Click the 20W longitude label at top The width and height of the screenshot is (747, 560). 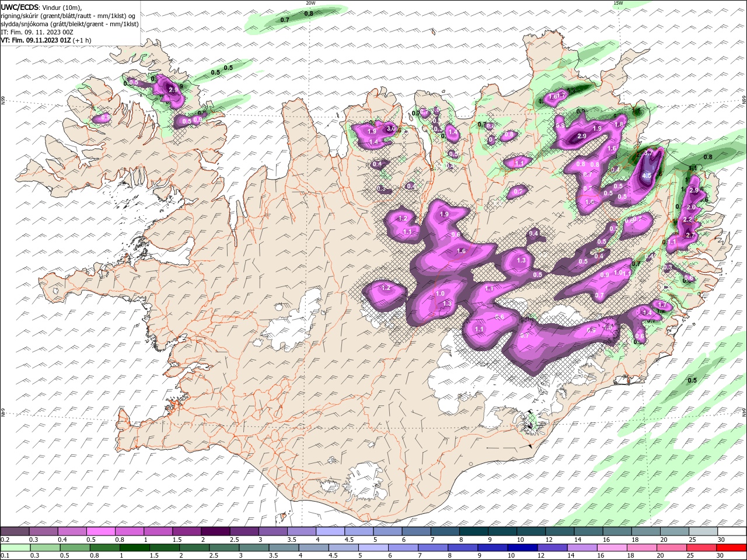coord(310,3)
